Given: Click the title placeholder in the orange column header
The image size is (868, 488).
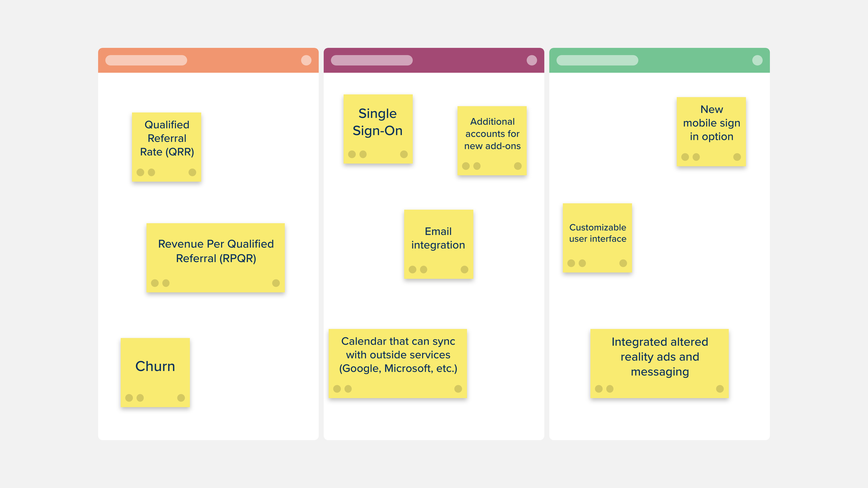Looking at the screenshot, I should (x=146, y=60).
